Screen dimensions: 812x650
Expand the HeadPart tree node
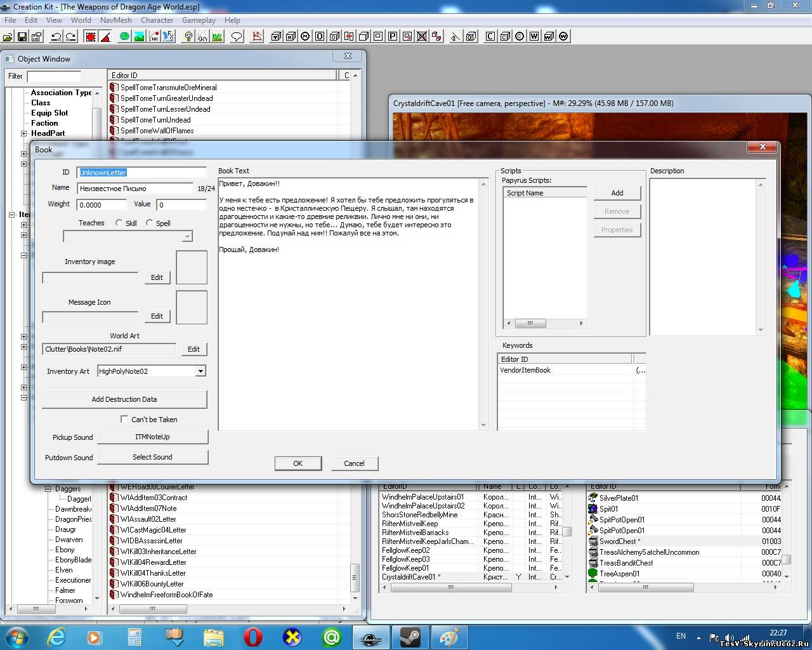(x=23, y=133)
